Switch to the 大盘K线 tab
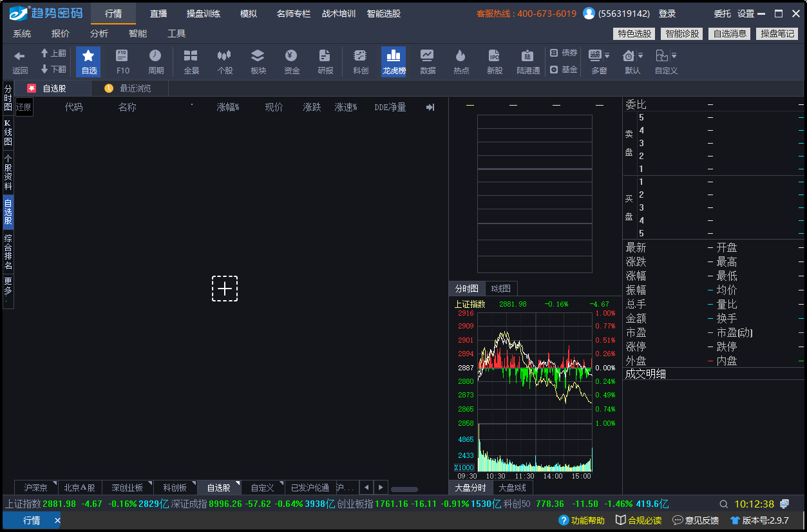807x532 pixels. pyautogui.click(x=512, y=488)
